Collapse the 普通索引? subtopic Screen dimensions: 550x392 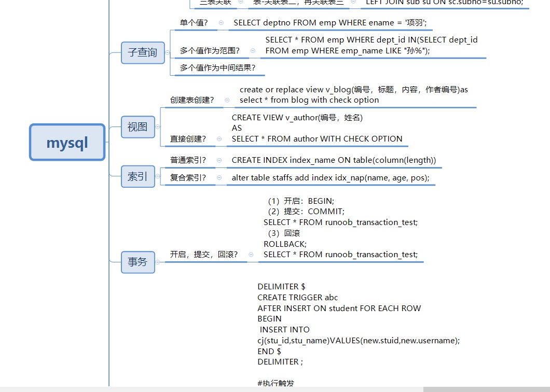click(x=219, y=160)
